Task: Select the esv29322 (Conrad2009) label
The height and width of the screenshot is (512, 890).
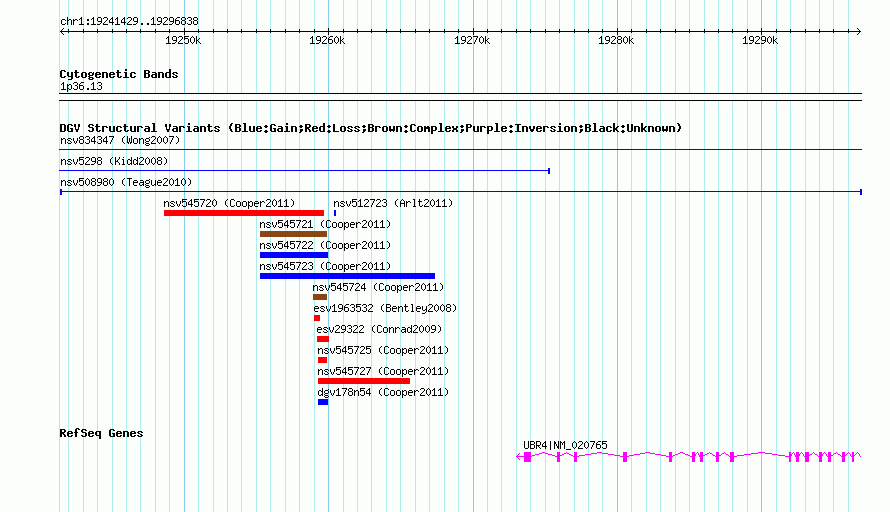Action: [x=379, y=329]
